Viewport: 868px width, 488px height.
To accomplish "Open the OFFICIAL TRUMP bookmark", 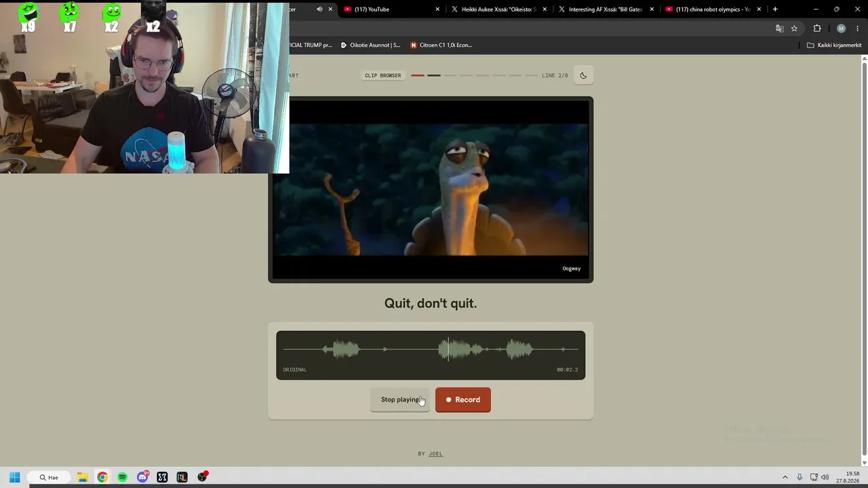I will click(x=311, y=45).
